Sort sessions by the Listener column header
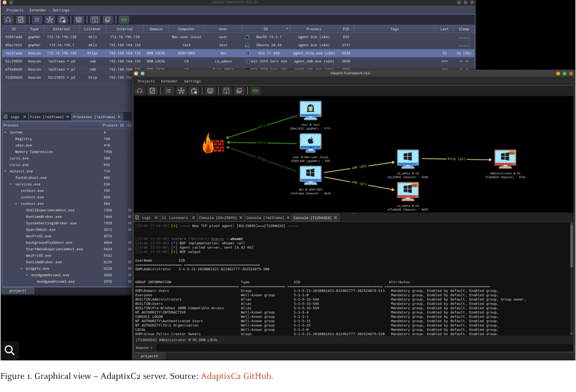Viewport: 576px width, 392px height. pos(93,29)
